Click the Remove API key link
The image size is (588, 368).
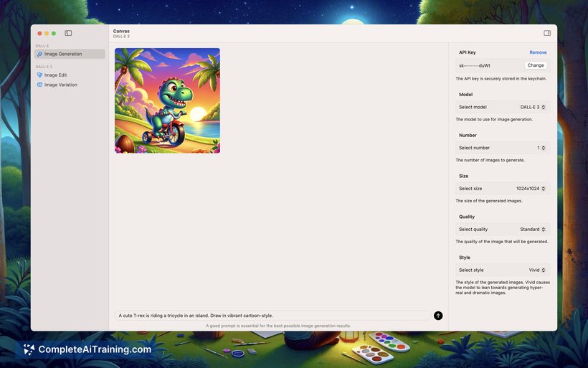pos(538,52)
